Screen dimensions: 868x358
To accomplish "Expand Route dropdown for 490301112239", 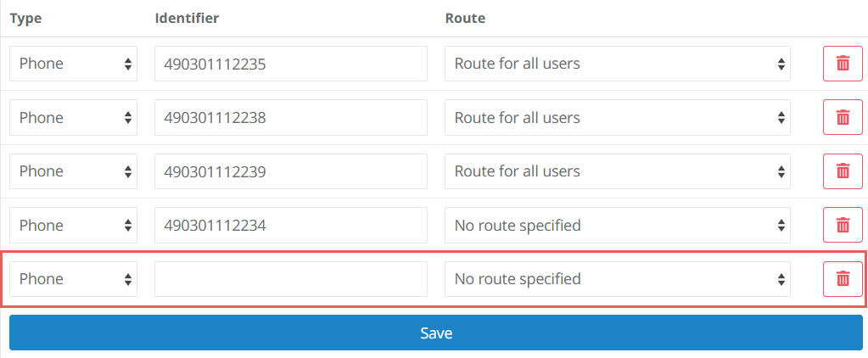I will pos(617,171).
